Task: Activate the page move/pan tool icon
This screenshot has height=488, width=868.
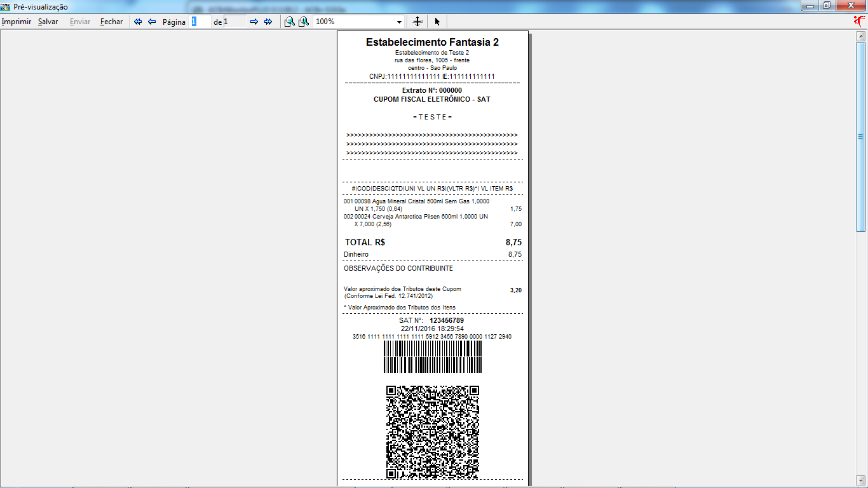Action: tap(417, 22)
